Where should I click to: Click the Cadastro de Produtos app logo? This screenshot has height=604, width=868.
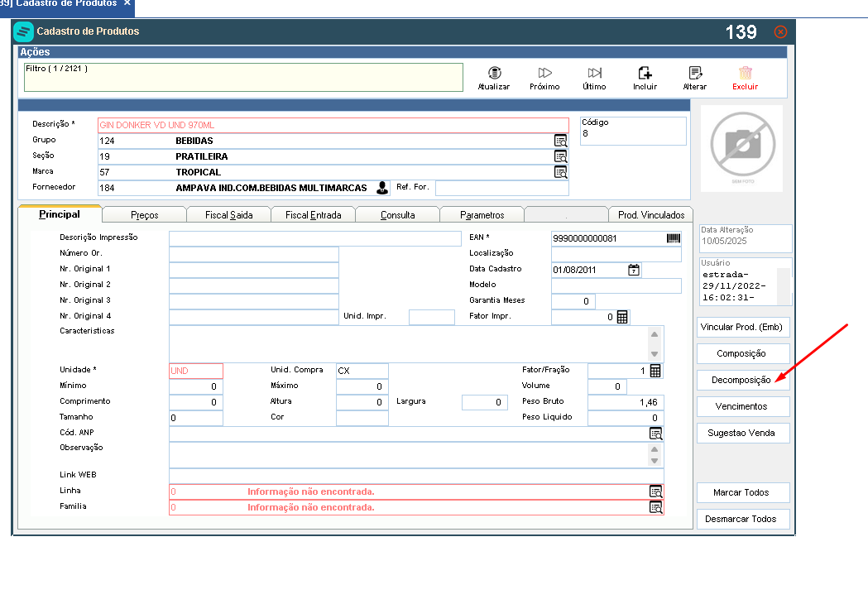(23, 31)
